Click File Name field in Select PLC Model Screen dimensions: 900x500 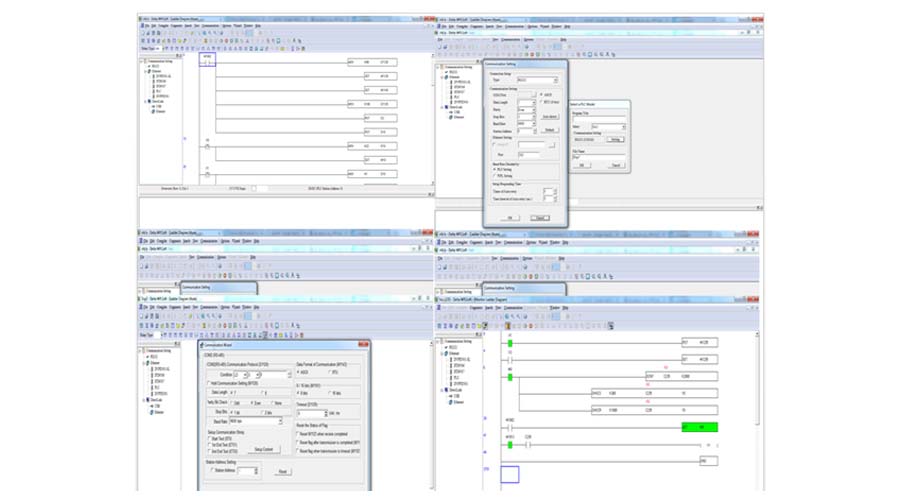599,157
